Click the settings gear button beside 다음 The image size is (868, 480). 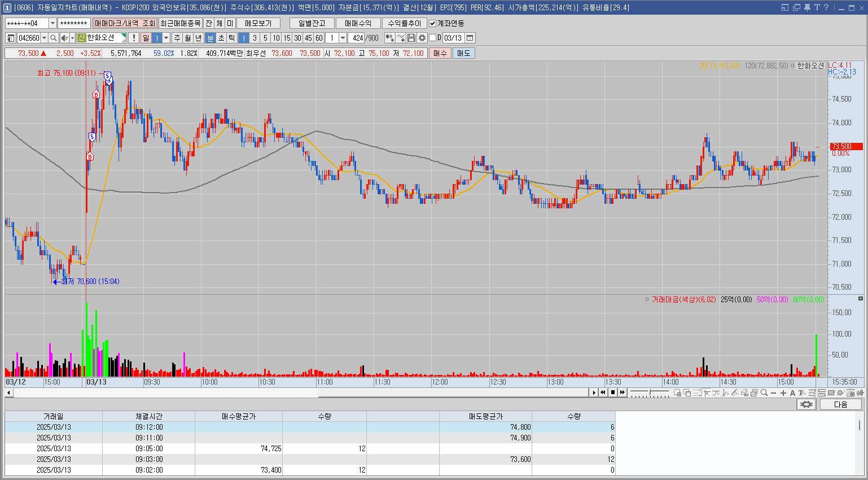click(x=806, y=404)
